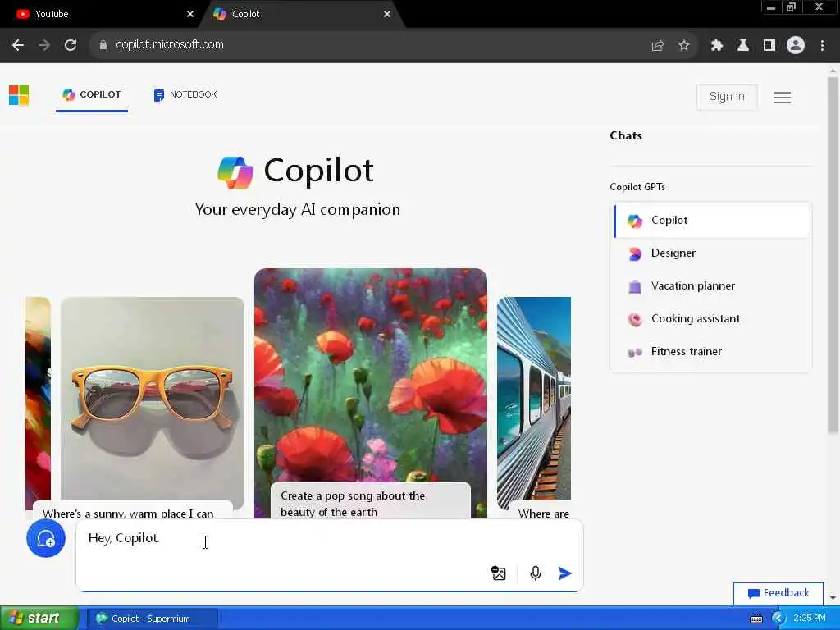
Task: Select the Designer GPT
Action: pyautogui.click(x=711, y=253)
